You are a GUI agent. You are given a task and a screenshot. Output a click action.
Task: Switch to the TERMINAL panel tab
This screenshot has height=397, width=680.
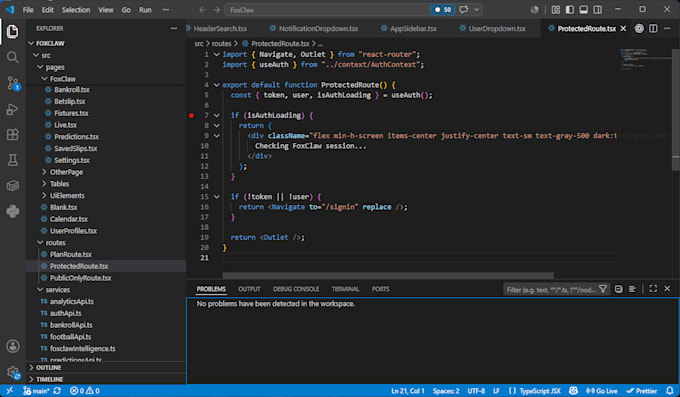(345, 289)
